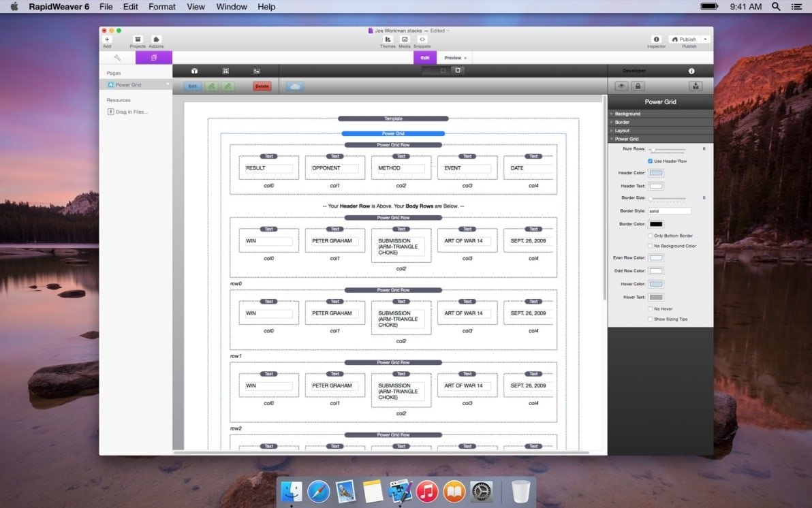Open the View menu
Viewport: 812px width, 508px height.
(x=196, y=7)
